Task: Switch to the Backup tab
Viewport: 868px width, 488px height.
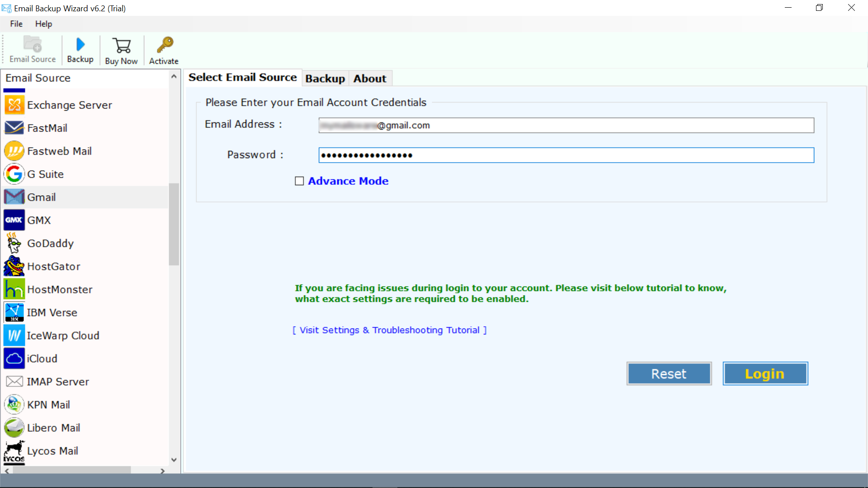Action: [x=325, y=78]
